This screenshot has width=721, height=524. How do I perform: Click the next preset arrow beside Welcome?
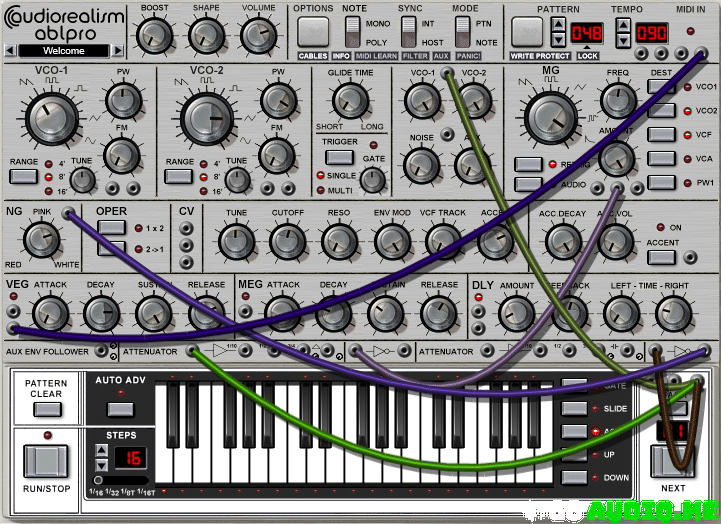(x=118, y=51)
